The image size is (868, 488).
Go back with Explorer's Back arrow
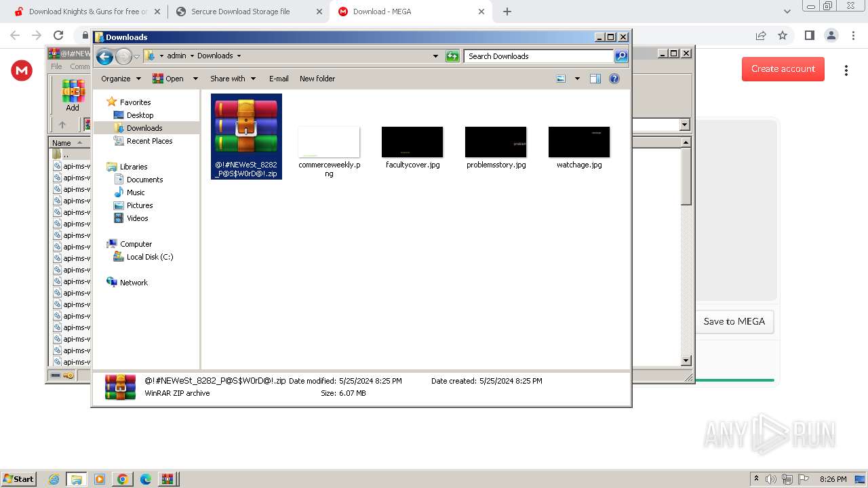(x=104, y=56)
